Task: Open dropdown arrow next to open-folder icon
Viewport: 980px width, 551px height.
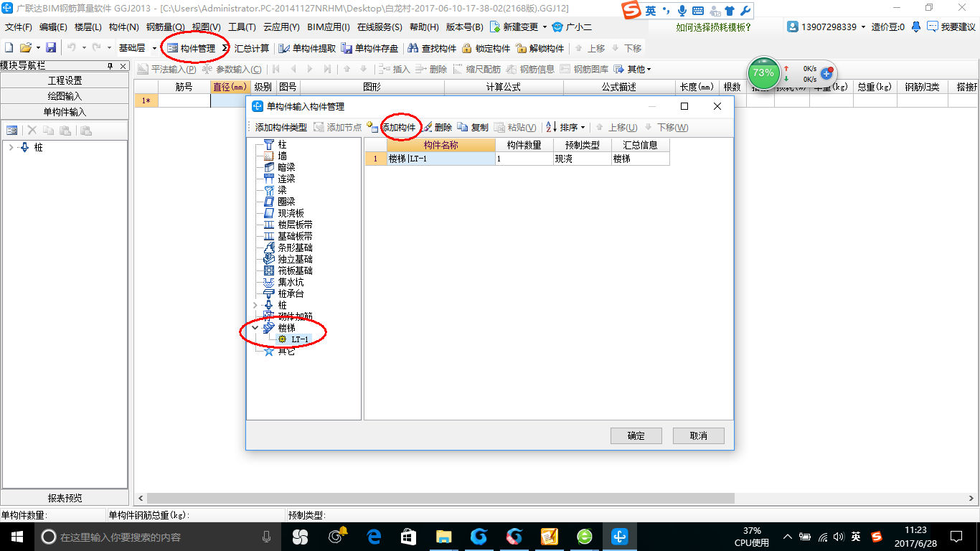Action: 38,48
